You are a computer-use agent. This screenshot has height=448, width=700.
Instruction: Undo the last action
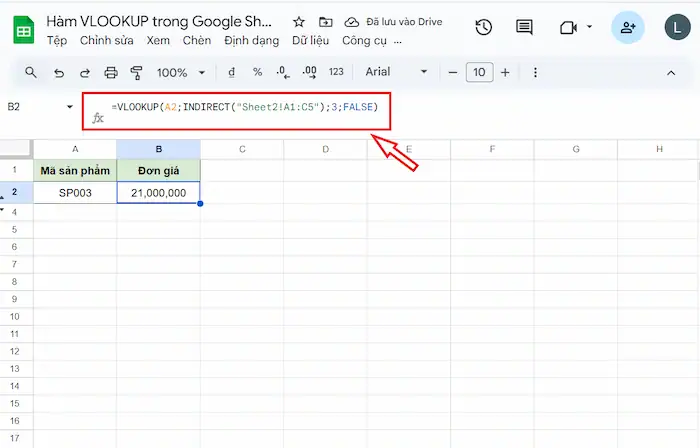59,72
